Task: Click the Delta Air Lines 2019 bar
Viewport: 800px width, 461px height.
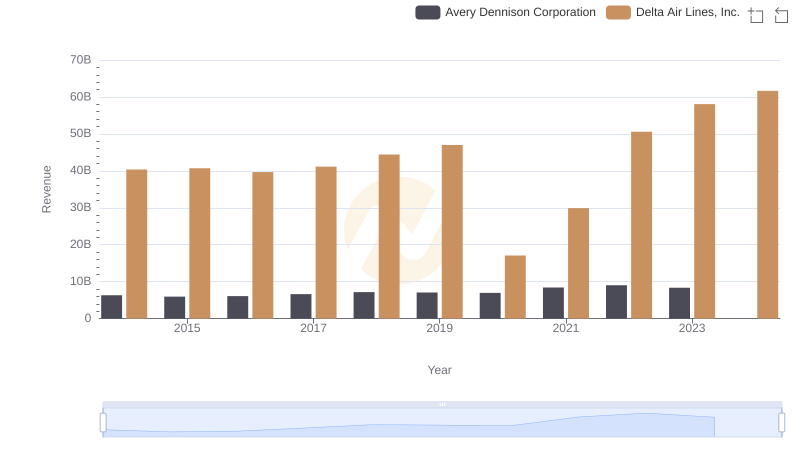Action: pos(452,232)
